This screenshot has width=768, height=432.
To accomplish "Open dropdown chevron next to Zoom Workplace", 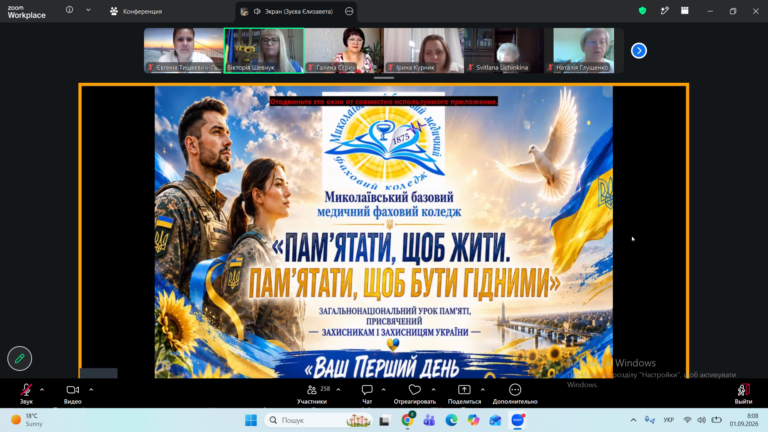I will [x=88, y=10].
